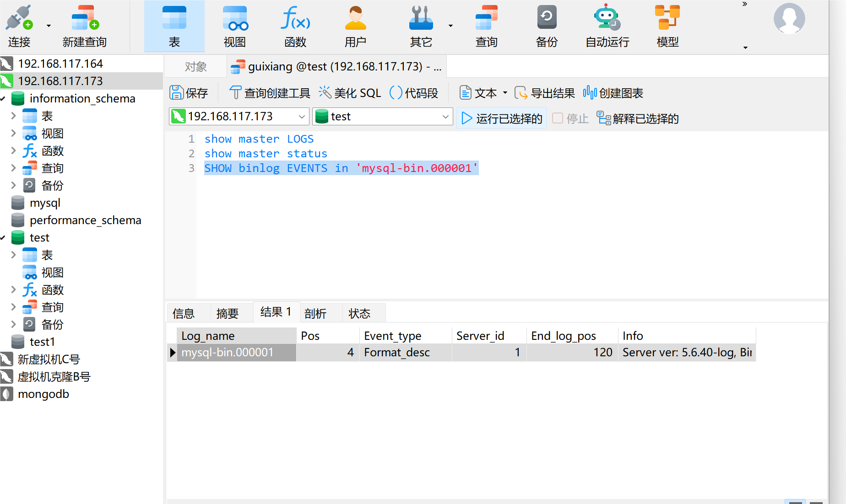Viewport: 846px width, 504px height.
Task: Expand 视图 under information_schema
Action: 14,133
